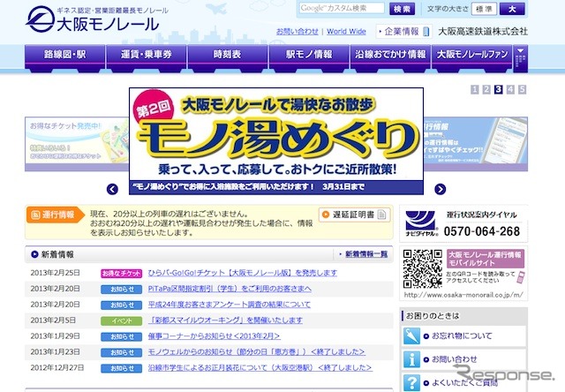565x392 pixels.
Task: Click the phone number 0570-064-268
Action: point(482,231)
